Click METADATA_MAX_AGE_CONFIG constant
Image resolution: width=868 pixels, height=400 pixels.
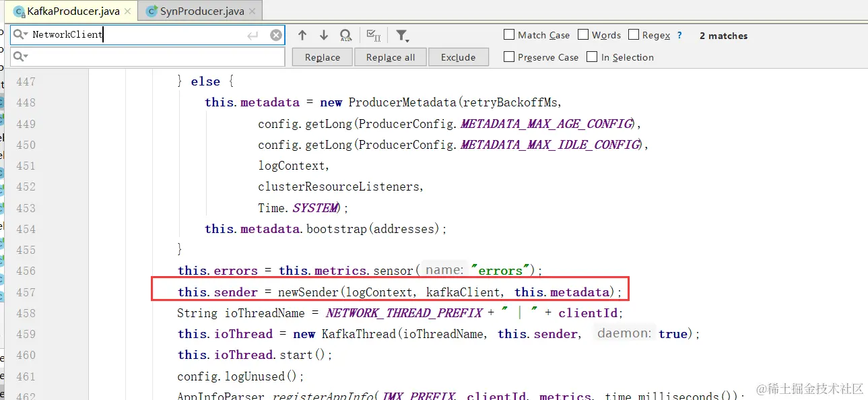(547, 124)
